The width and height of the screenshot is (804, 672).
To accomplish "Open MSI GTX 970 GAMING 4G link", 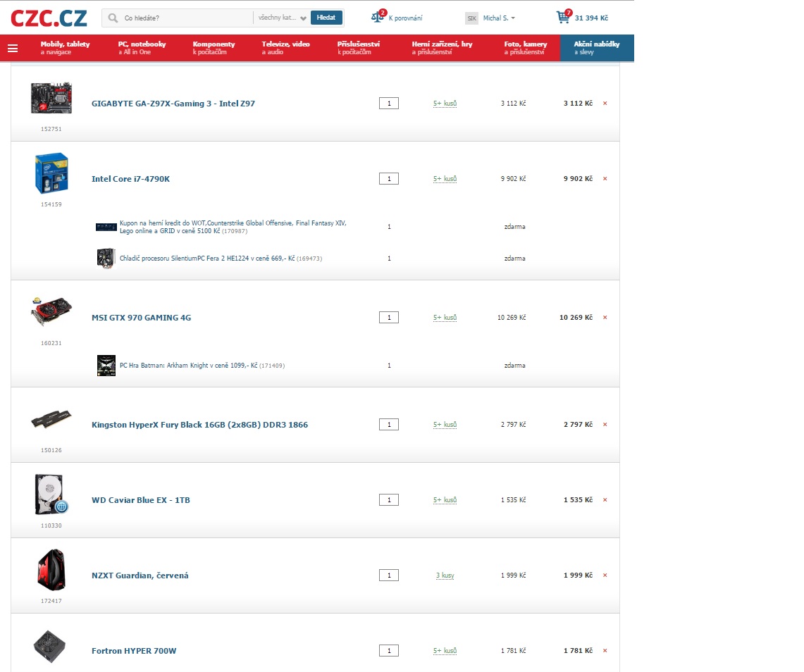I will [142, 318].
